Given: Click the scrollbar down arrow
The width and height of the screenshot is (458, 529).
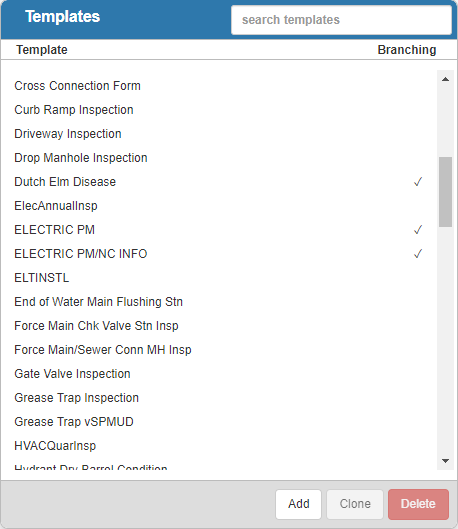Looking at the screenshot, I should point(445,461).
